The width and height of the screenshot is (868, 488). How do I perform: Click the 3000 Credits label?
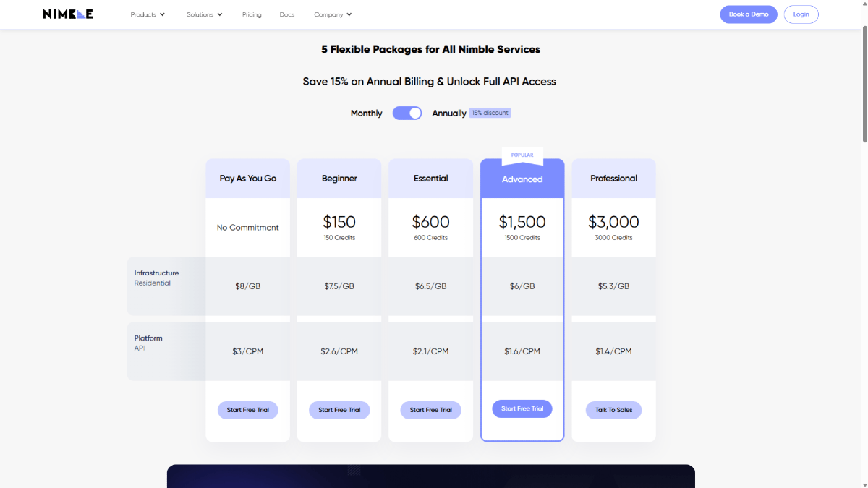[614, 238]
